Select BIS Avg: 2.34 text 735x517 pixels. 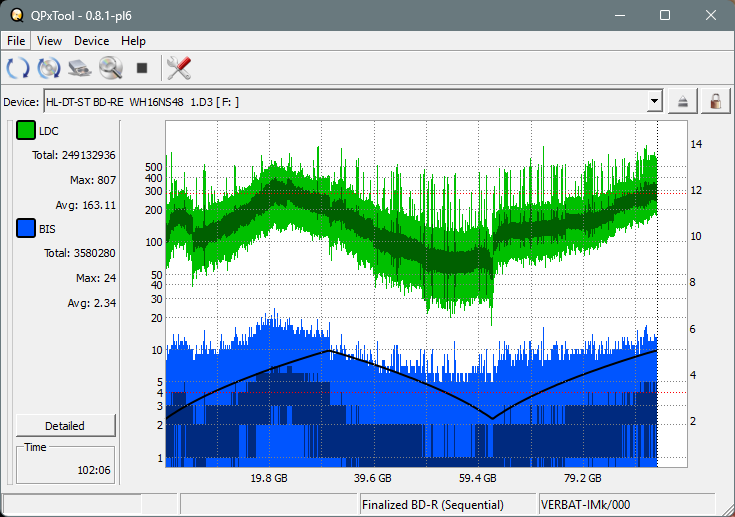[91, 303]
